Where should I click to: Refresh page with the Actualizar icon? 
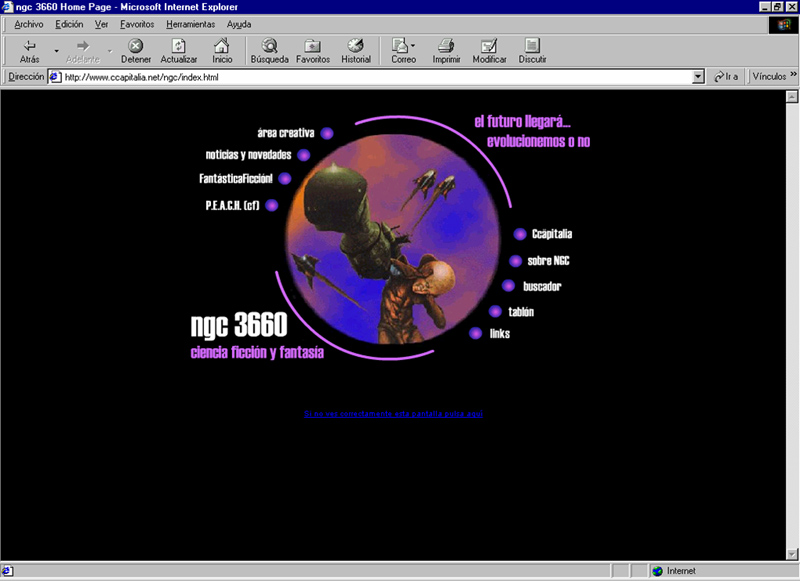[178, 45]
